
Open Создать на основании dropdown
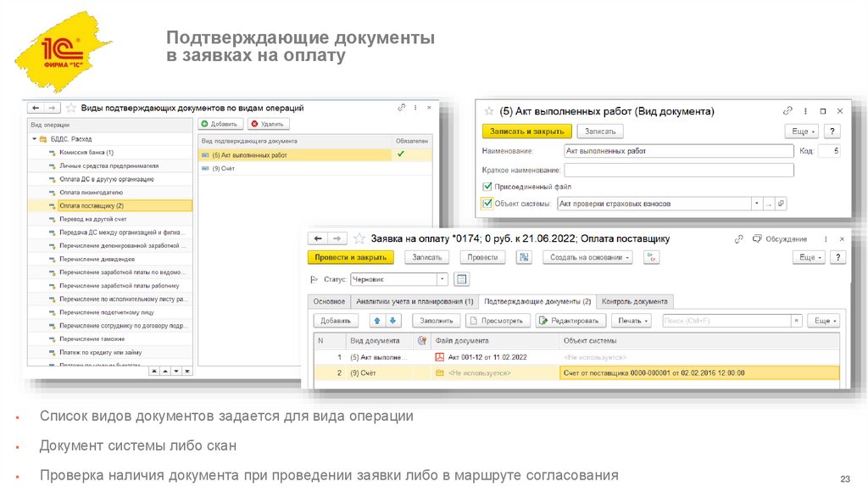590,258
